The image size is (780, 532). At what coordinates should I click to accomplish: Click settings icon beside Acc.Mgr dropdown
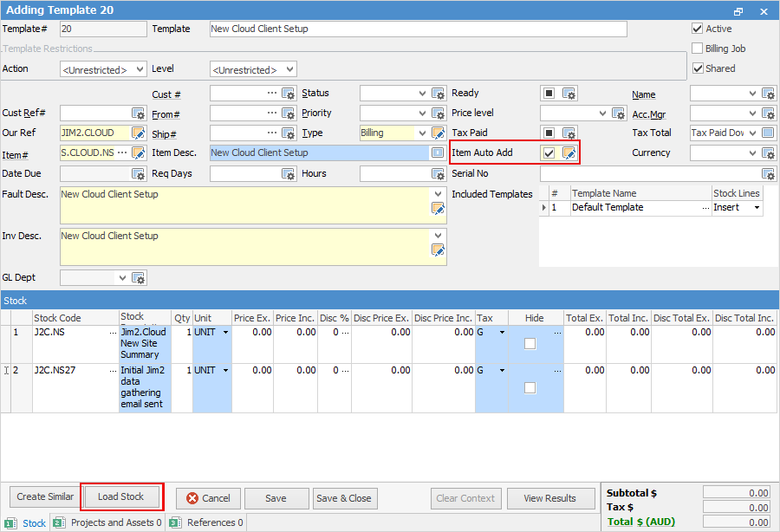point(768,114)
